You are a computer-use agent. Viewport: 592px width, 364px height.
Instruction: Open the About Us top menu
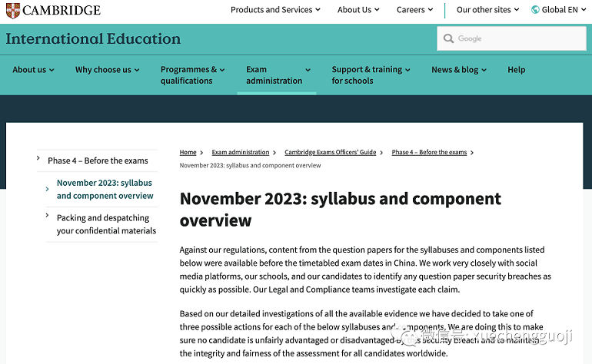click(x=358, y=10)
